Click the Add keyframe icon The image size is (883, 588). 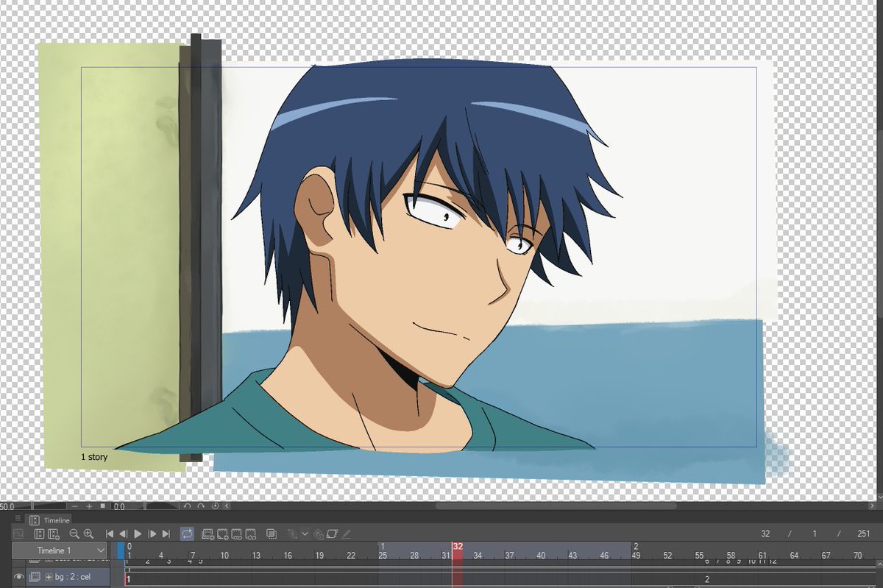(x=318, y=534)
